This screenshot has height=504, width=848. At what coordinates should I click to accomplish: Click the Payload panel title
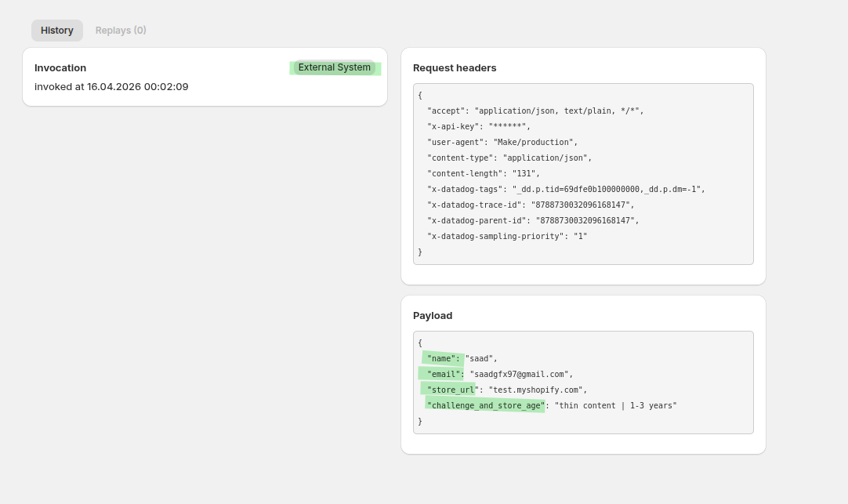[x=433, y=316]
